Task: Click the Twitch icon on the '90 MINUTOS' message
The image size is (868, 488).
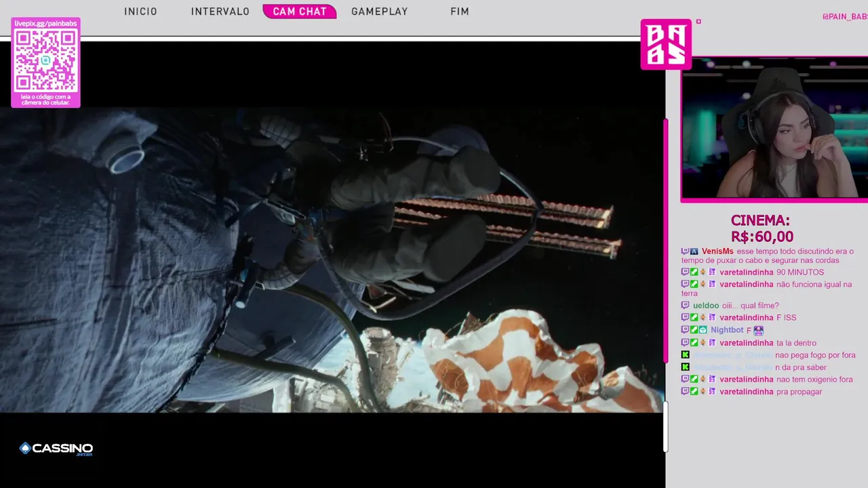Action: coord(685,272)
